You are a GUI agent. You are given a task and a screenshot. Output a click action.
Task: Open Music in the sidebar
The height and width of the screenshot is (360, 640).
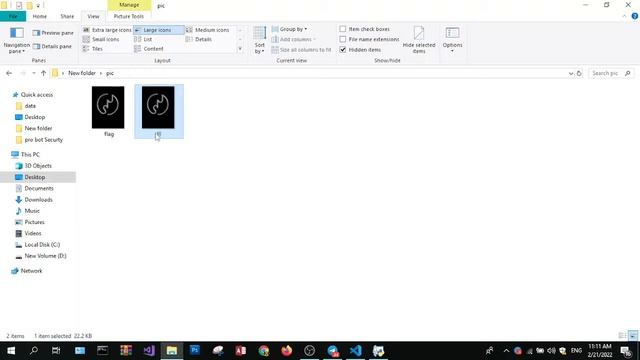[x=32, y=211]
